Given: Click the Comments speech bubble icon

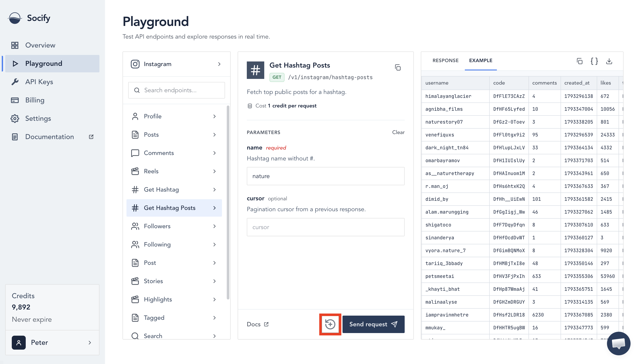Looking at the screenshot, I should [x=135, y=153].
